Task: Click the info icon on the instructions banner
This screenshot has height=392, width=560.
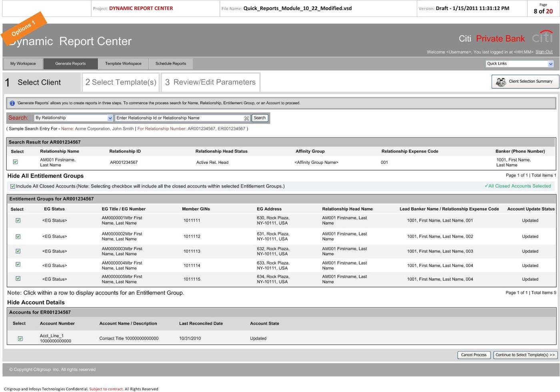Action: [x=12, y=103]
